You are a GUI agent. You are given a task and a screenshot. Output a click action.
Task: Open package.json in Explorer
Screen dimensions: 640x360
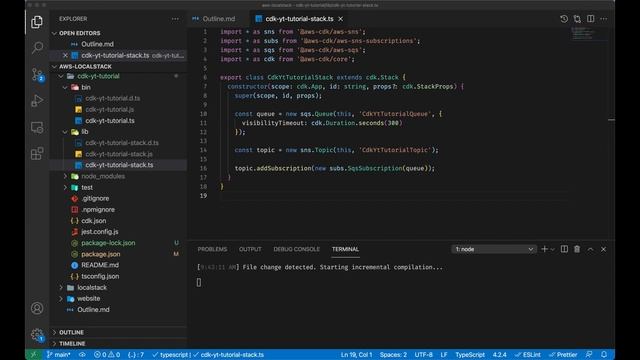pyautogui.click(x=100, y=254)
